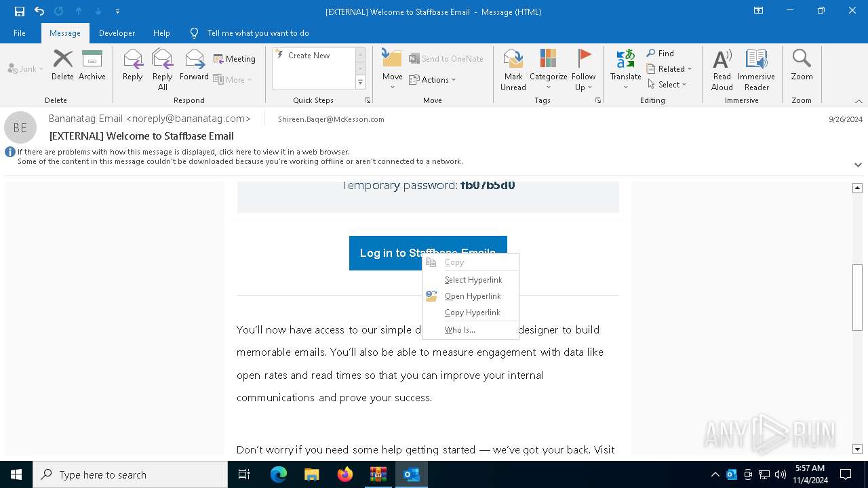Switch to the Message ribbon tab
Viewport: 868px width, 488px height.
pyautogui.click(x=65, y=33)
